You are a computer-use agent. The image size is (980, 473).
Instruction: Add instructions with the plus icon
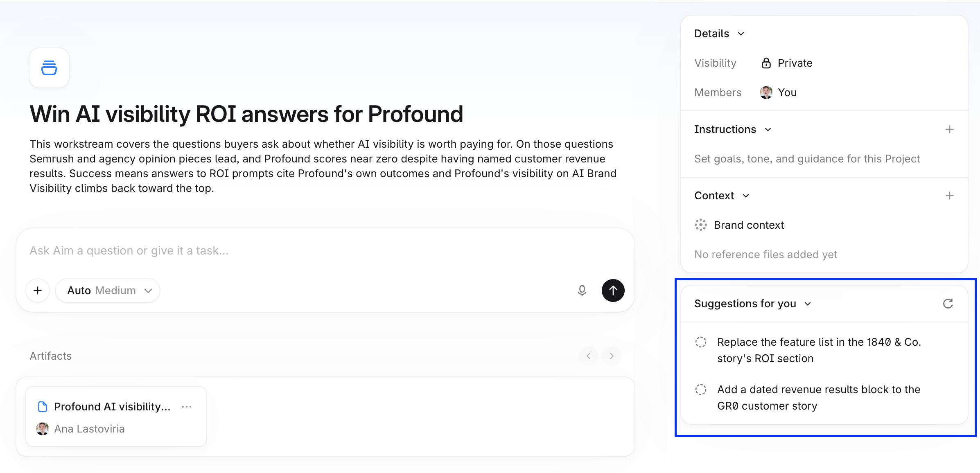pyautogui.click(x=950, y=129)
